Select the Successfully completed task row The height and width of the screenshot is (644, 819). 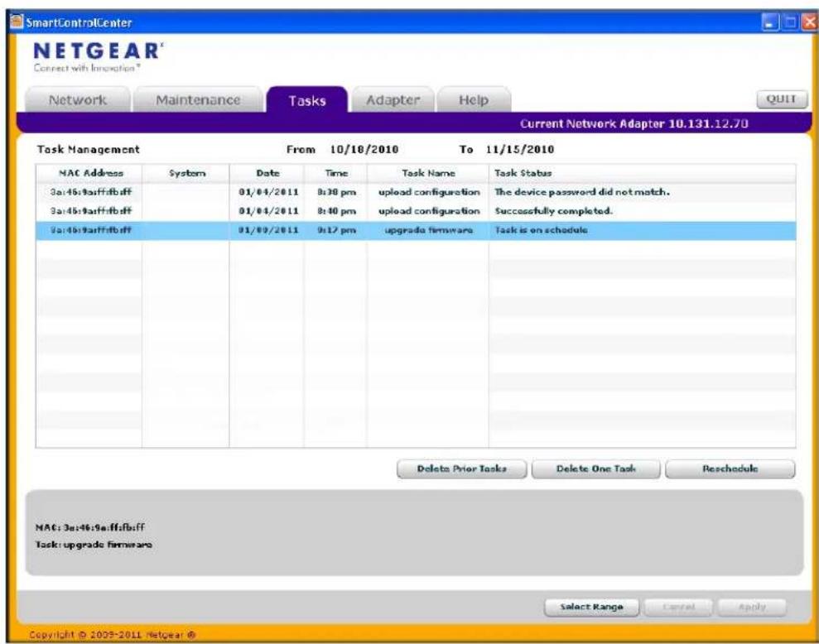416,211
